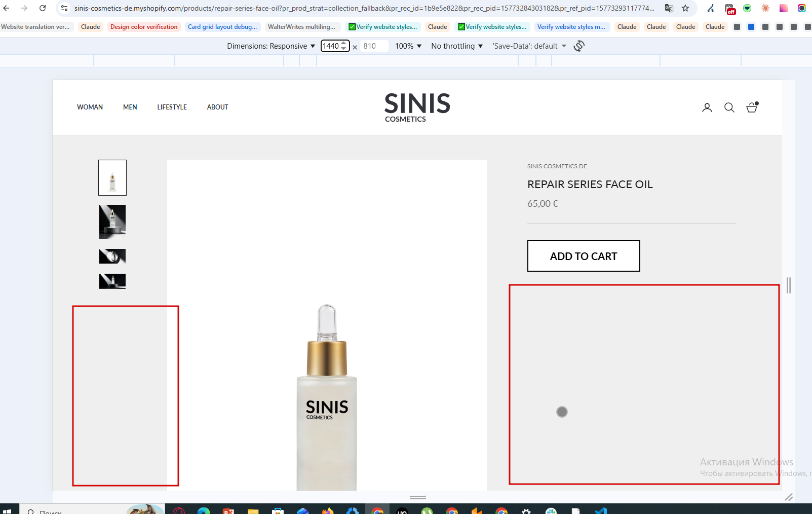Open the extension with red 'off' badge
The width and height of the screenshot is (812, 514).
point(730,9)
